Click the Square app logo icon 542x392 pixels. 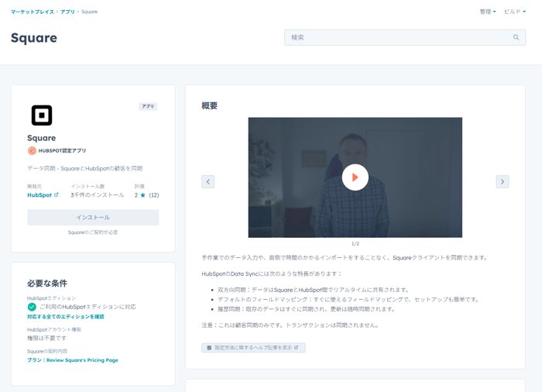[x=42, y=115]
